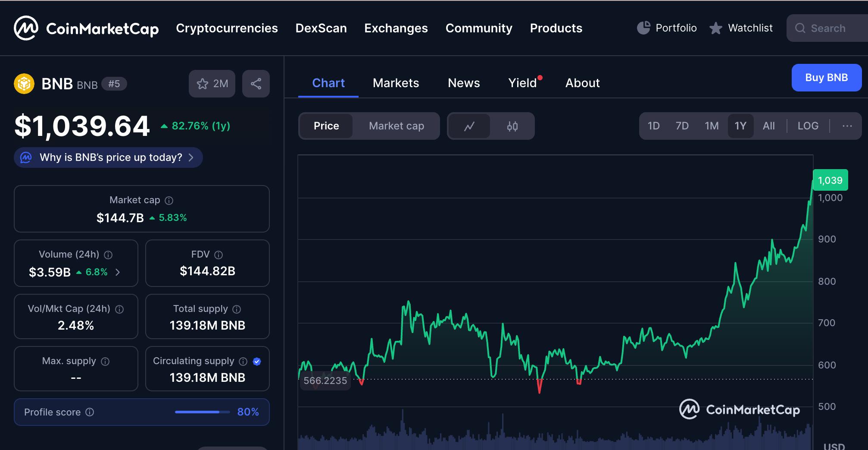Expand Volume (24h) details chevron
This screenshot has width=868, height=450.
coord(118,272)
